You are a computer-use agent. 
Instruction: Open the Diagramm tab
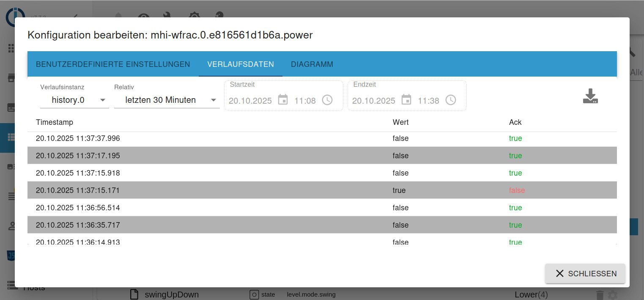(x=312, y=64)
